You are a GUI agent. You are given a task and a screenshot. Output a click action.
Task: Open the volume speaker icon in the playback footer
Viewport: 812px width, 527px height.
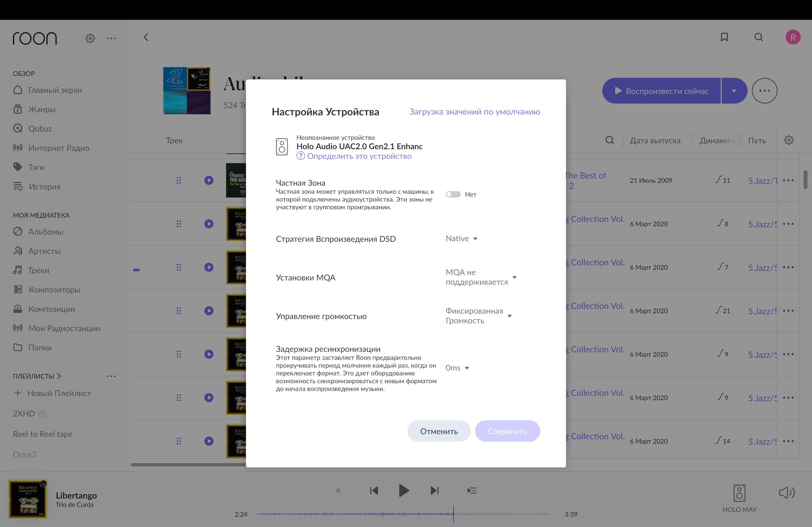click(x=787, y=492)
